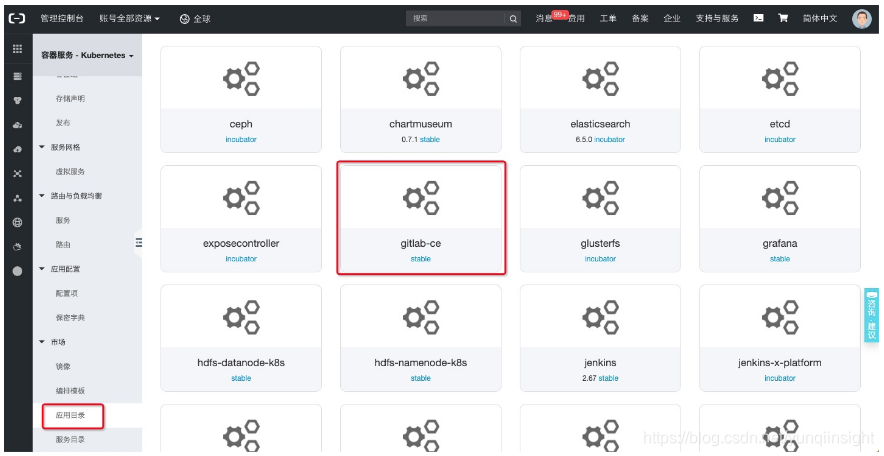Click the globe icon in the left rail
This screenshot has width=884, height=456.
[x=17, y=223]
